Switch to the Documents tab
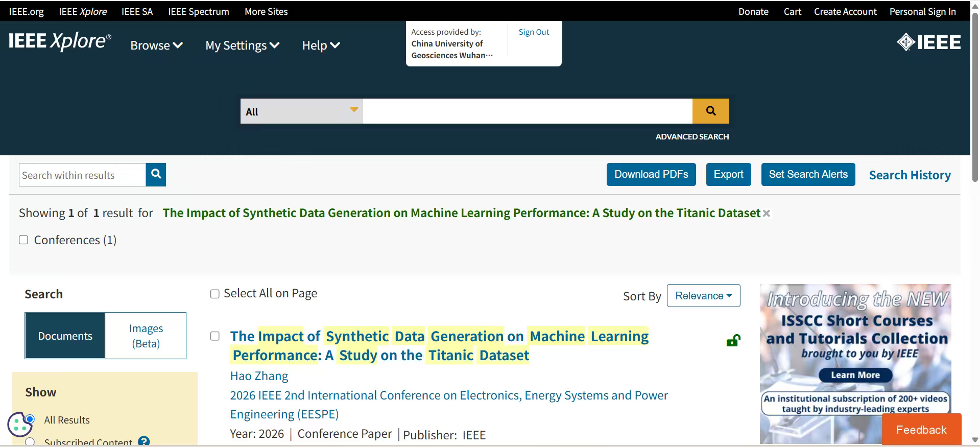 click(x=65, y=336)
